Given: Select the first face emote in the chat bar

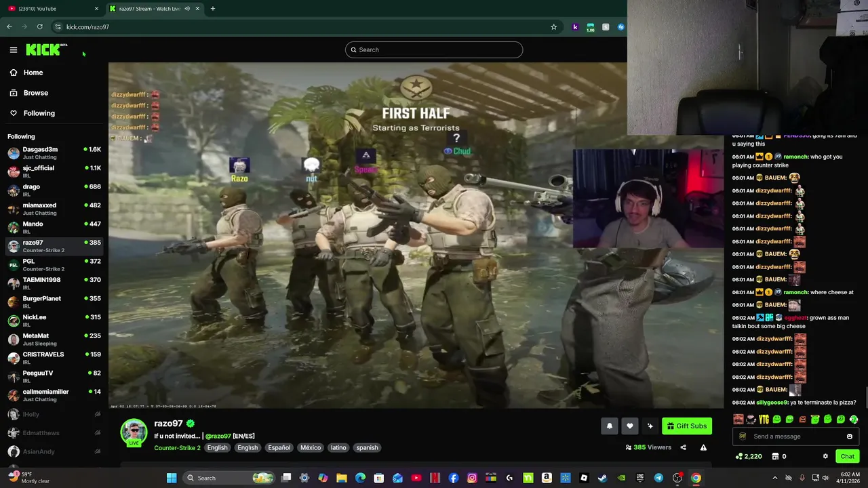Looking at the screenshot, I should (x=738, y=420).
